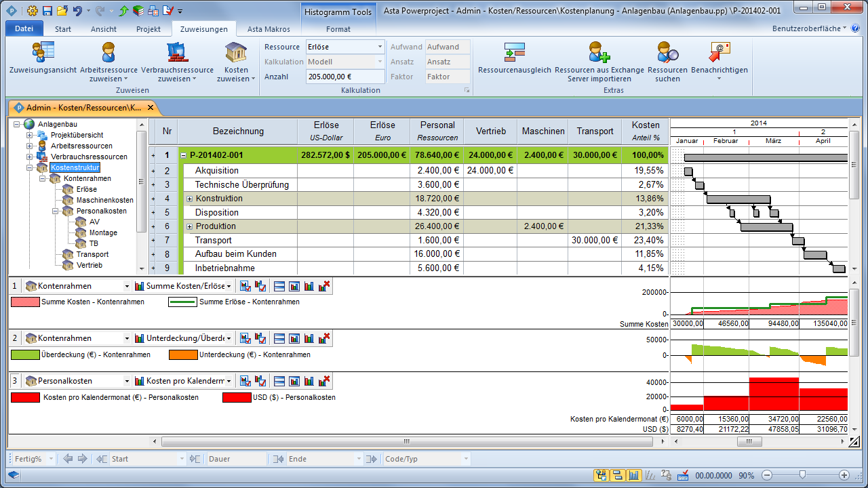Switch to the Projekt ribbon tab
Screen dimensions: 868x488
149,29
